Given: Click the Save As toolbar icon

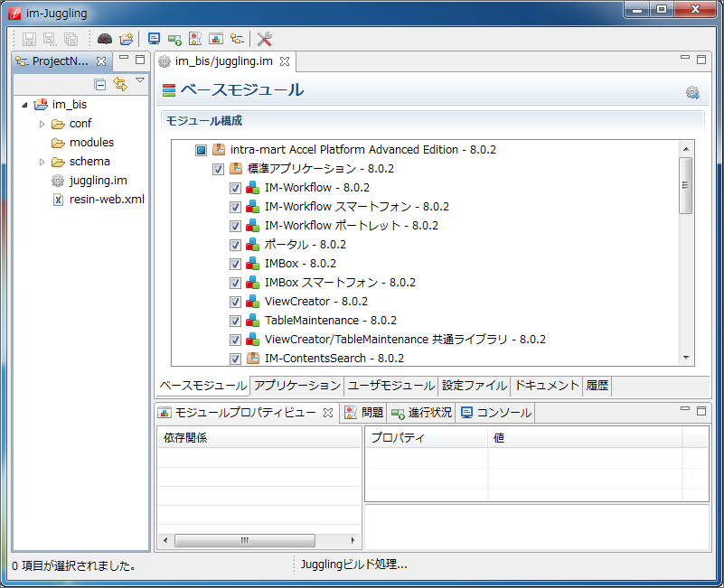Looking at the screenshot, I should tap(50, 39).
